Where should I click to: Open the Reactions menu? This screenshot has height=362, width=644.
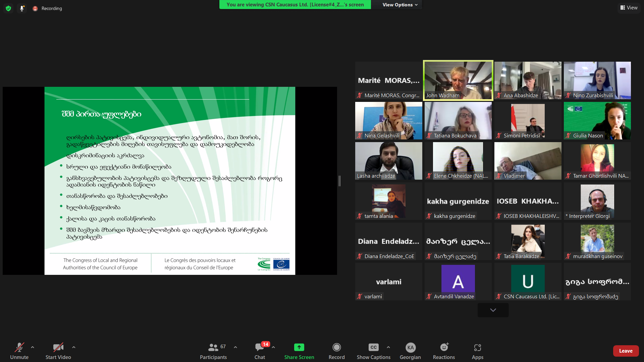click(x=444, y=351)
